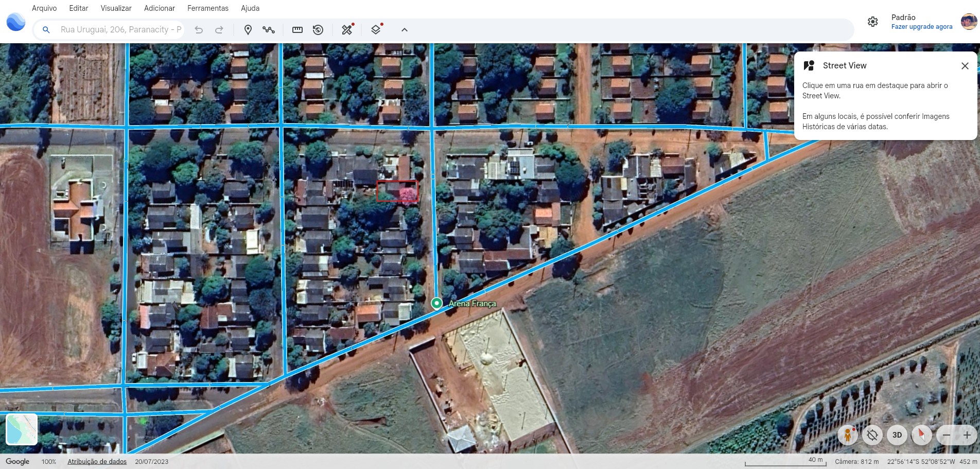The image size is (980, 469).
Task: Open the Visualizar menu
Action: (116, 8)
